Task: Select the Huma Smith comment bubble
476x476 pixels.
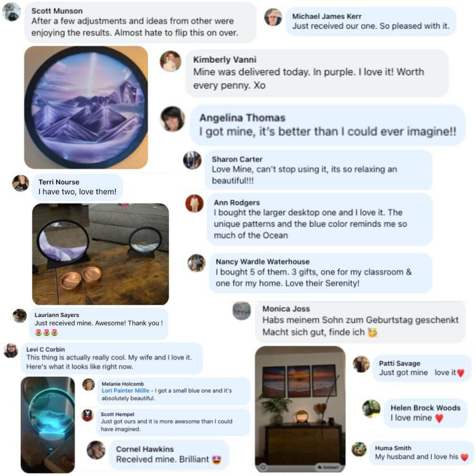Action: click(421, 453)
